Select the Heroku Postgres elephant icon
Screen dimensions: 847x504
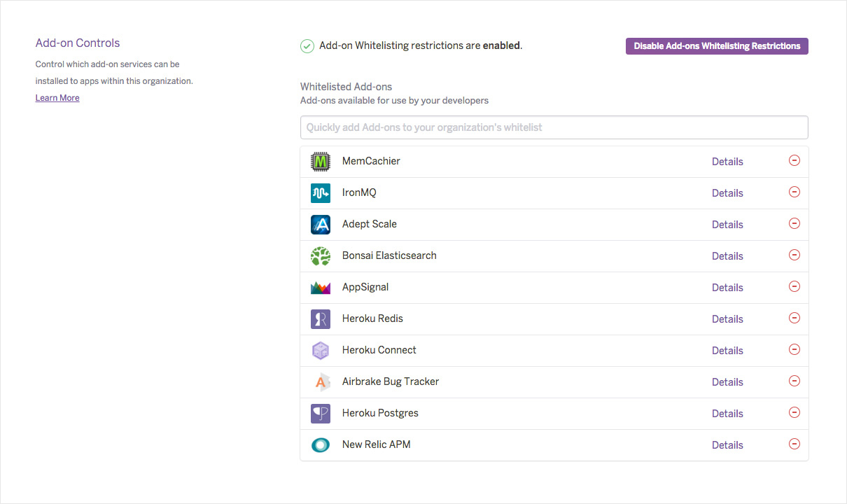point(320,413)
